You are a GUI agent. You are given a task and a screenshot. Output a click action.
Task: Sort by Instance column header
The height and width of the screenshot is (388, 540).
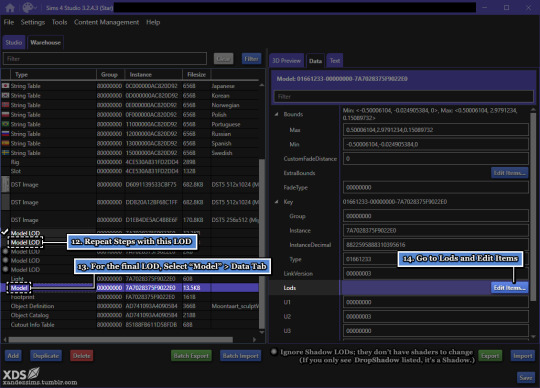click(x=154, y=74)
